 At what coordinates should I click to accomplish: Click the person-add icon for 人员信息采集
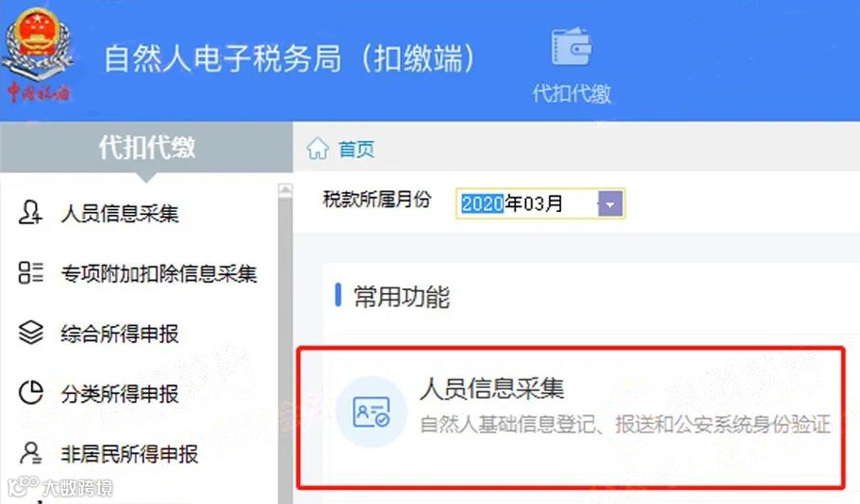[x=30, y=213]
